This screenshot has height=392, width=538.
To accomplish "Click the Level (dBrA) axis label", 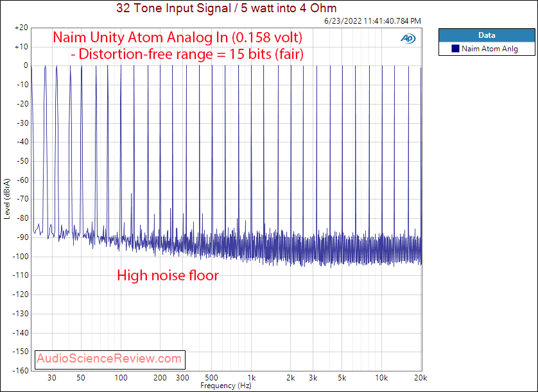I will pos(7,199).
